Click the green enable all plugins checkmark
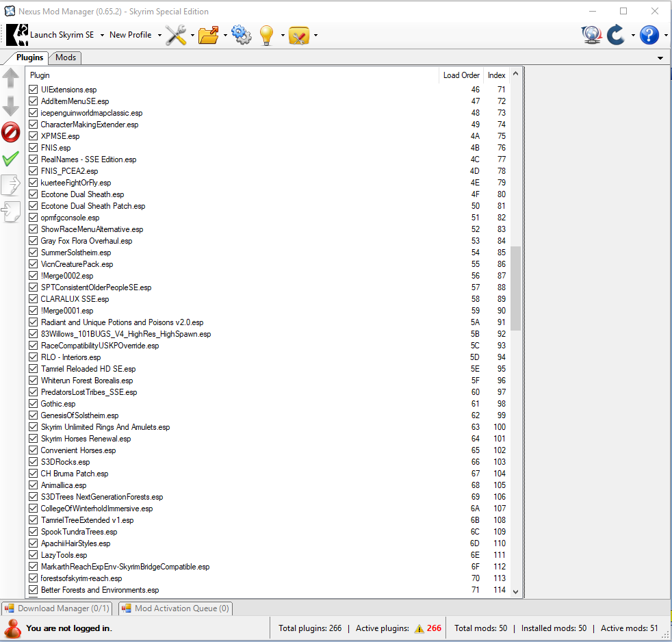 11,159
